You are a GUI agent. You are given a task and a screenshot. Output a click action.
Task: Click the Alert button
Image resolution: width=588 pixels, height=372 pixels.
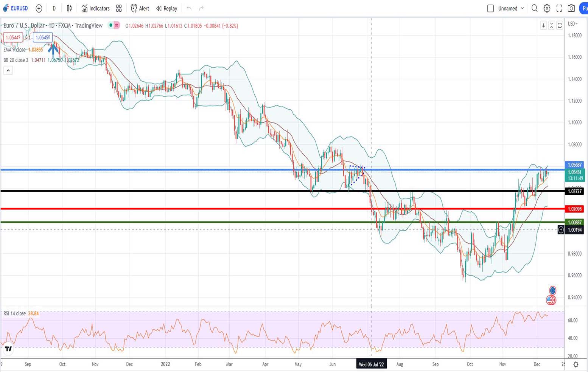pos(140,8)
